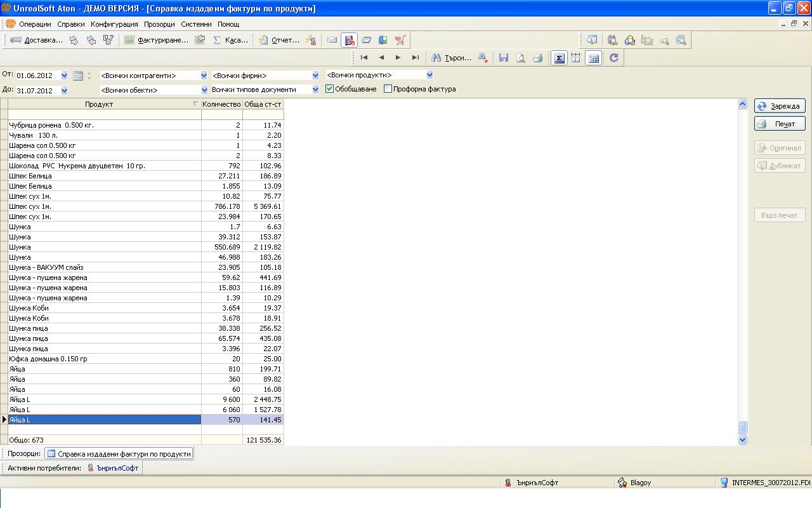Expand the Всички типове документи dropdown

pos(315,90)
